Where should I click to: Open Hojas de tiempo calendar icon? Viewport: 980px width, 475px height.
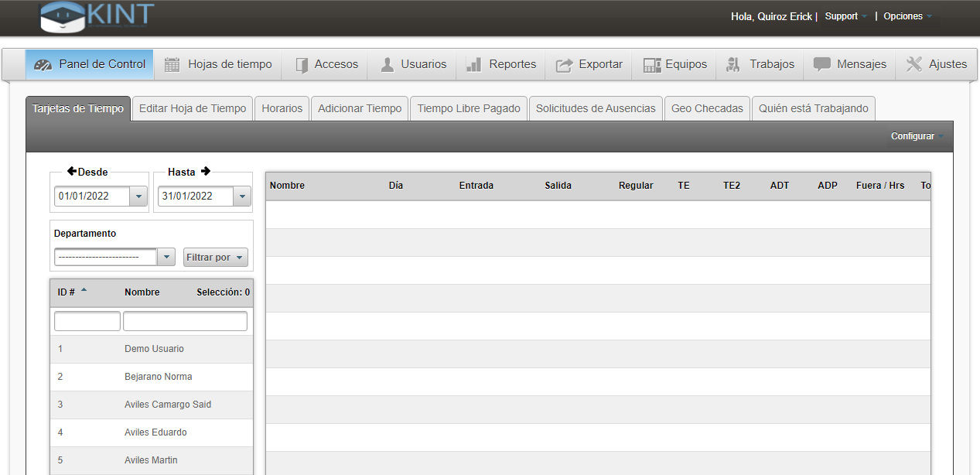click(172, 65)
